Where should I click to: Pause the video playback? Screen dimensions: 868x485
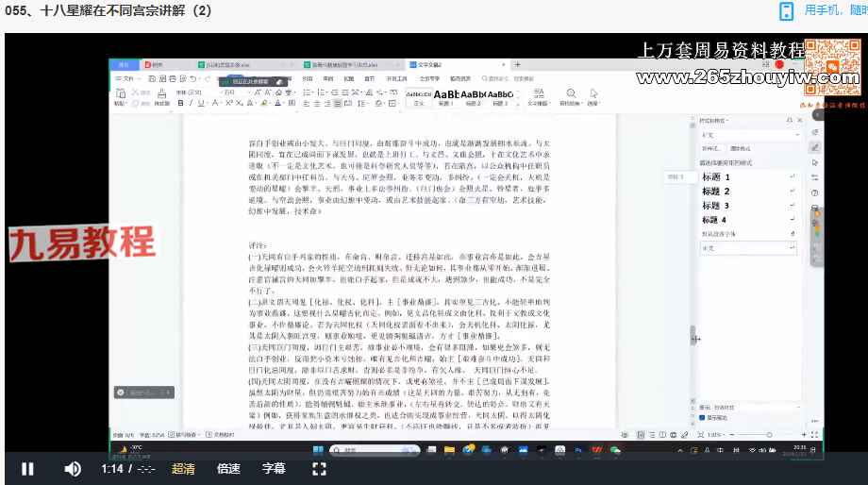[x=27, y=469]
